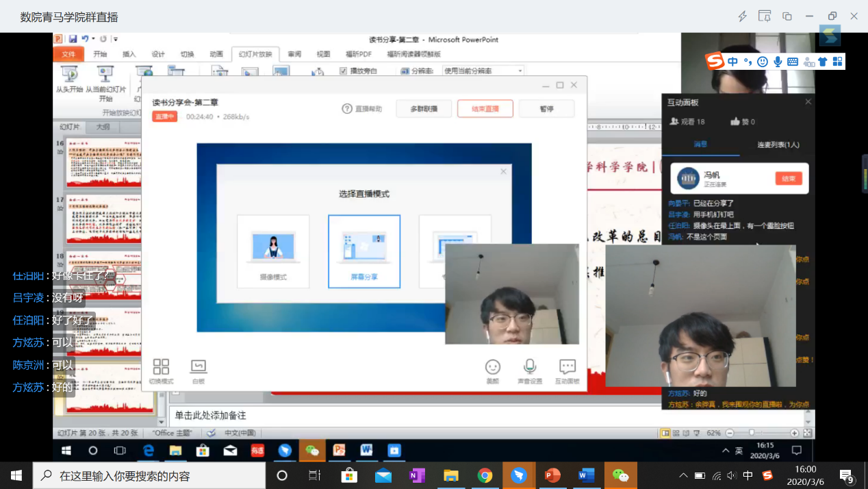Switch to the 连麦列表(1人) tab
Viewport: 868px width, 489px height.
[778, 145]
